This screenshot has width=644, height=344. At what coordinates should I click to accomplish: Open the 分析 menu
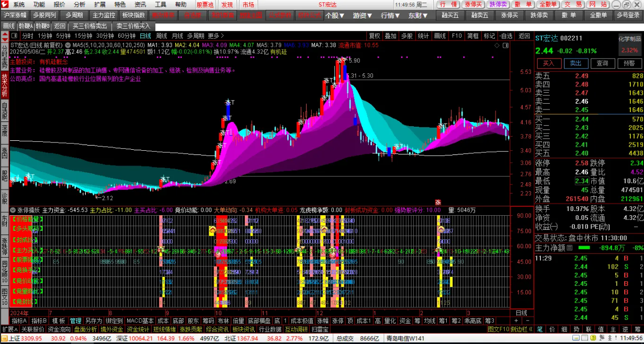pyautogui.click(x=80, y=5)
